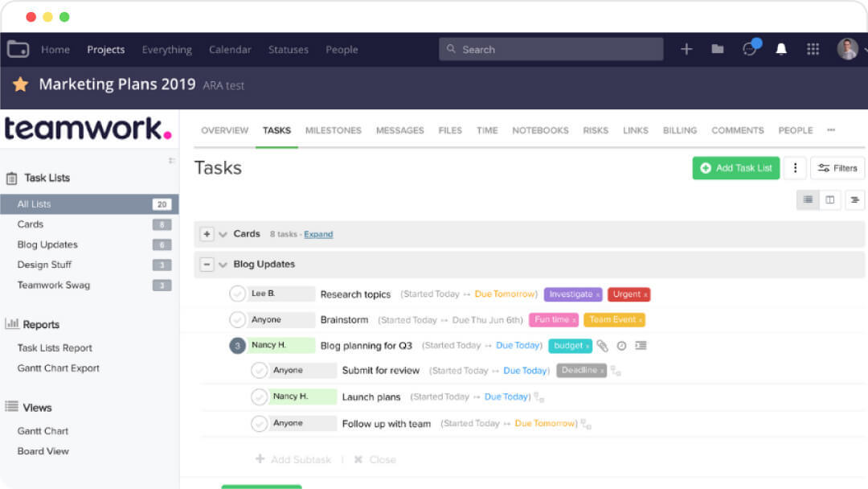Open the projects folder icon in top bar
Image resolution: width=868 pixels, height=489 pixels.
[718, 49]
